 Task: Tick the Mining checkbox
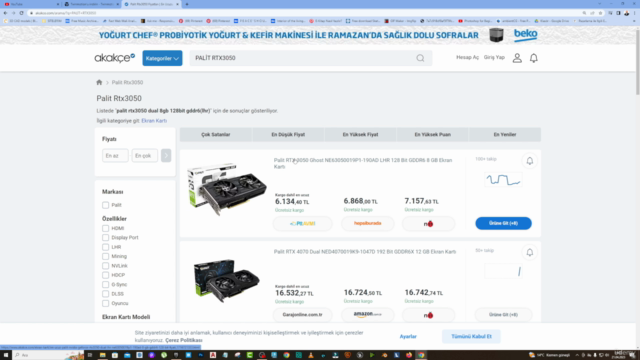106,256
